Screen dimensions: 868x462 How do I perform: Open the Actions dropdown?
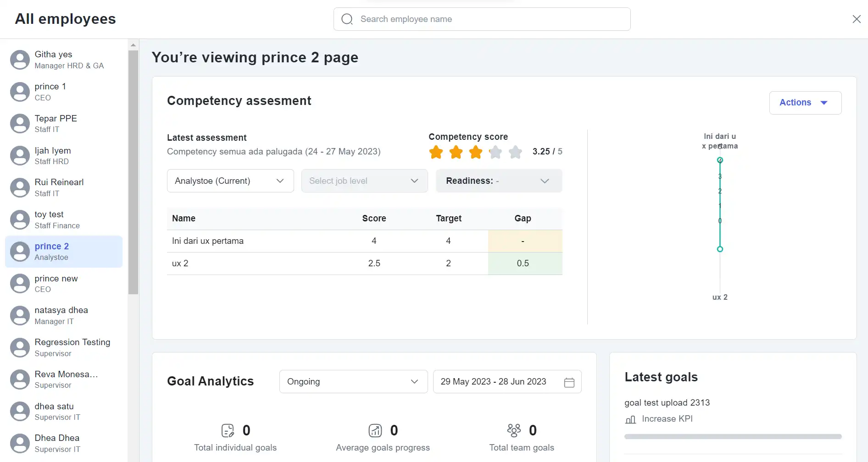pos(805,103)
